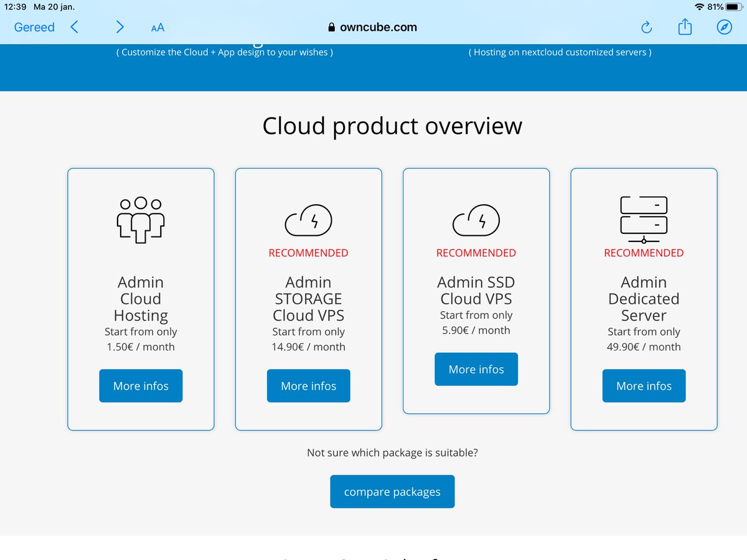The image size is (747, 560).
Task: Tap the Gereed button
Action: [x=34, y=27]
